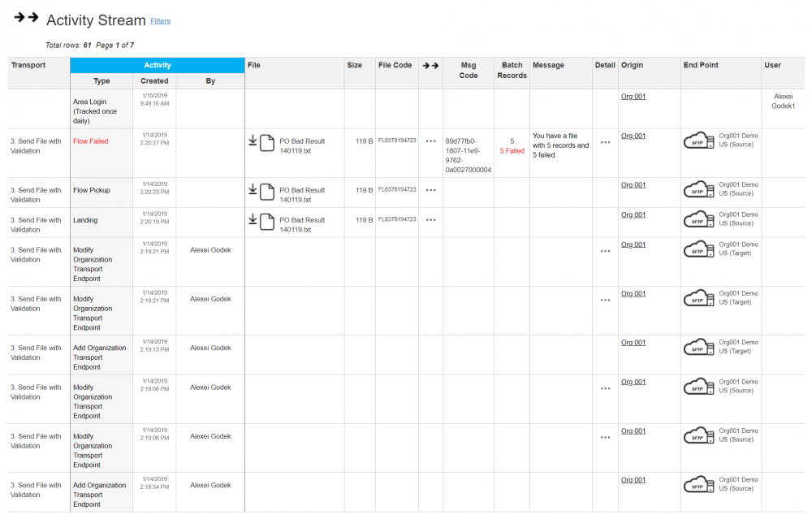
Task: Download the file in the Landing row
Action: pyautogui.click(x=253, y=219)
